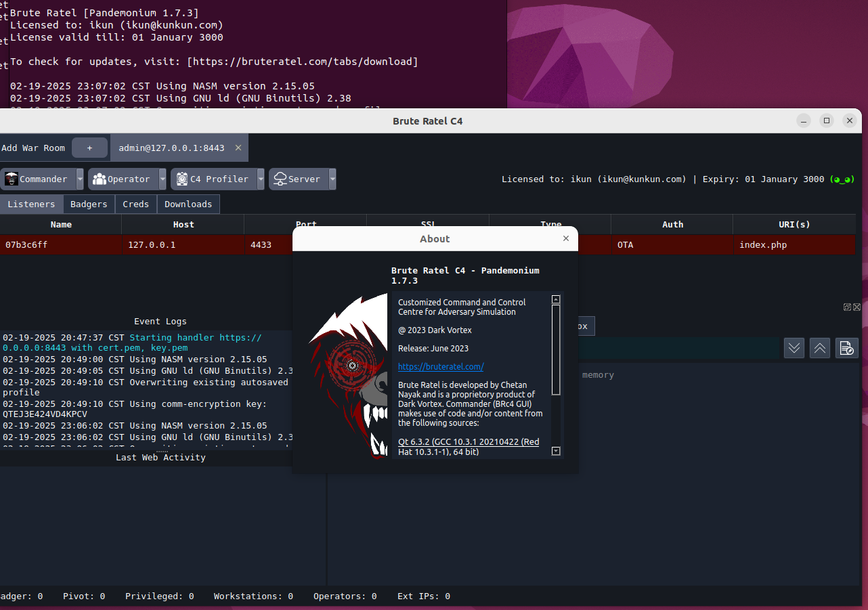The image size is (868, 610).
Task: Click the badger icon on the Commander button
Action: pos(11,179)
